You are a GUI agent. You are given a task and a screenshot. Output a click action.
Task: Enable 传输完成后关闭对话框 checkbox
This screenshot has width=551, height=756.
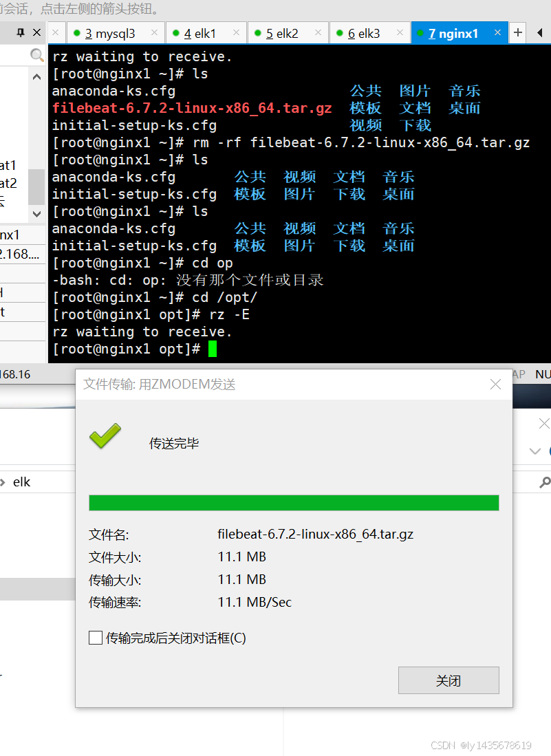(96, 638)
